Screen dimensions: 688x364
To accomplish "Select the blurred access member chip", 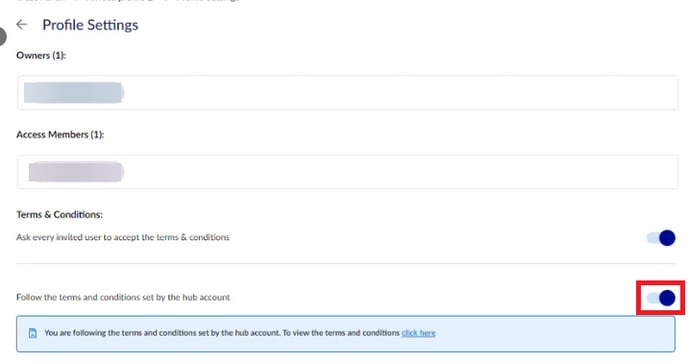I will 76,171.
